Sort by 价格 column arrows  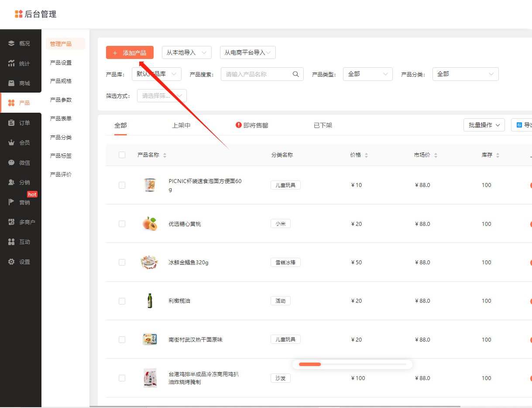point(366,155)
